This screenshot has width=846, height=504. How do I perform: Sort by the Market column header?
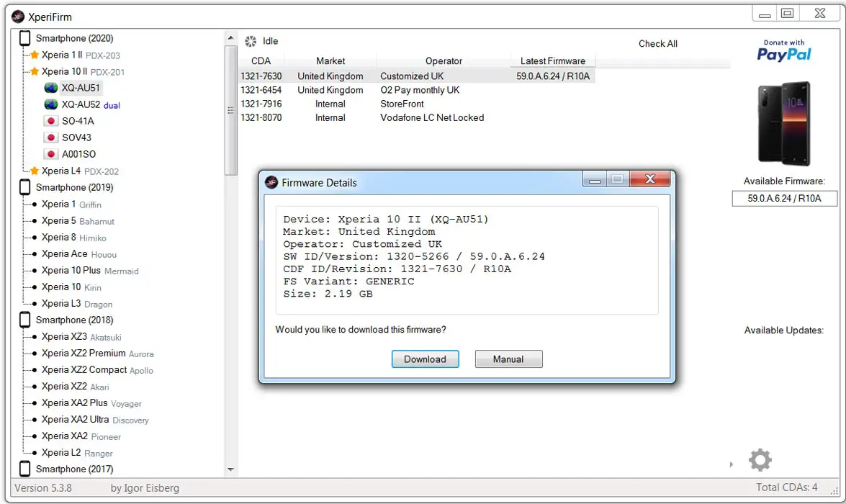click(330, 61)
